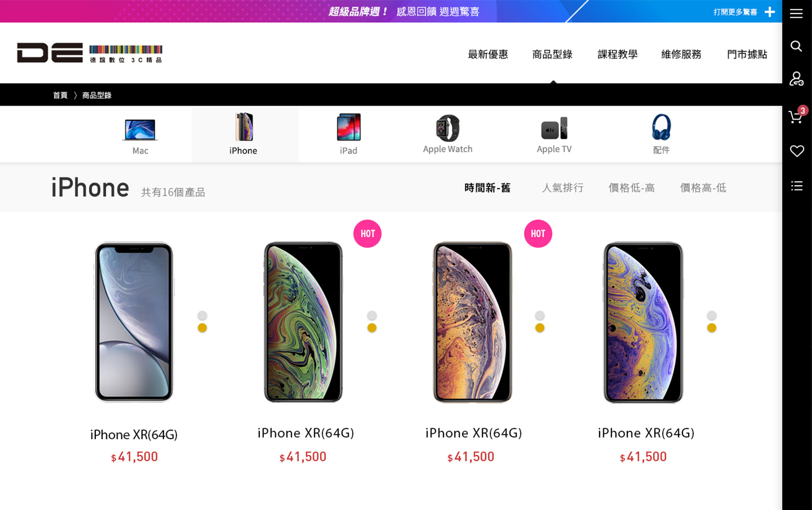Choose the headphones accessories category
The width and height of the screenshot is (812, 510).
pos(661,134)
